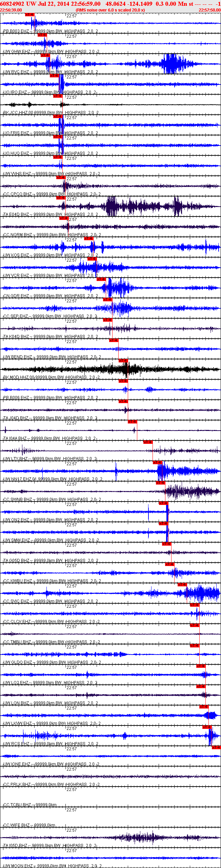Click the red pick flag on UW GHW trace
The height and width of the screenshot is (868, 221).
coord(42,35)
